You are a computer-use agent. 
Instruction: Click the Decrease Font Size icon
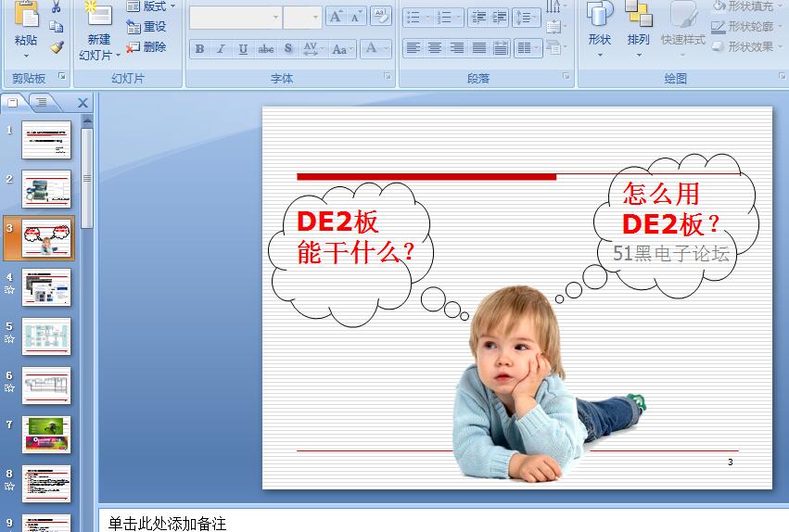(356, 17)
